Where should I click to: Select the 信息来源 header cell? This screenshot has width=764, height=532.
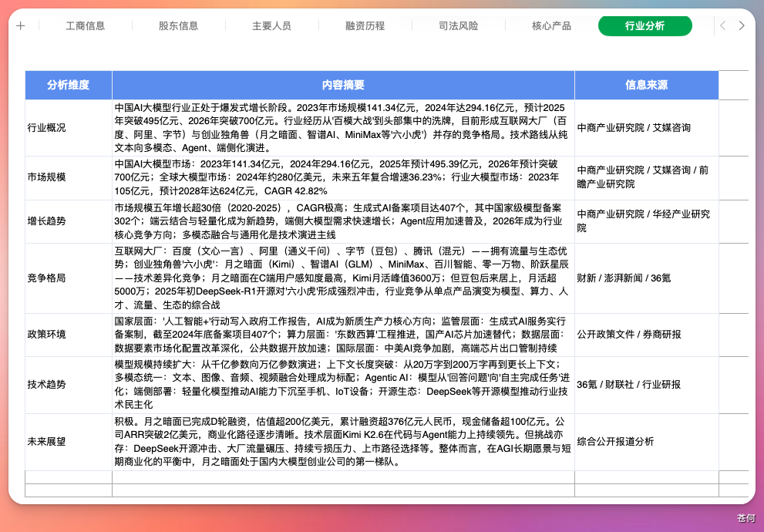[x=647, y=86]
